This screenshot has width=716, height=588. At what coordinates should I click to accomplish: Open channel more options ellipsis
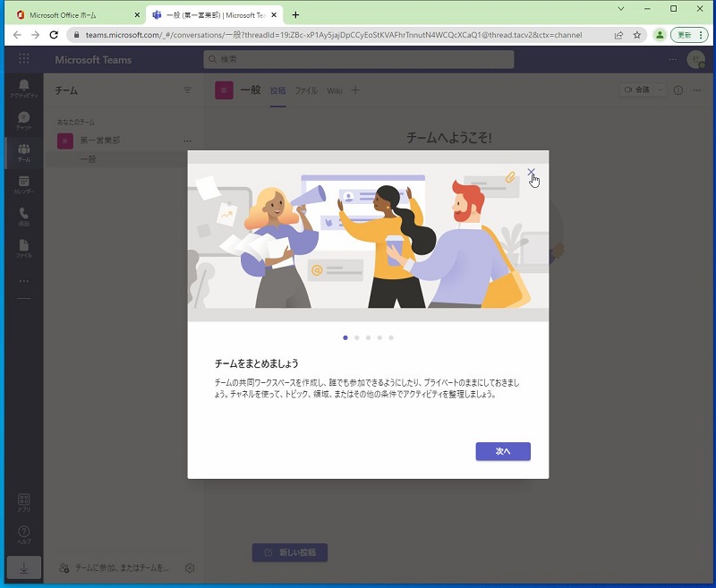697,90
